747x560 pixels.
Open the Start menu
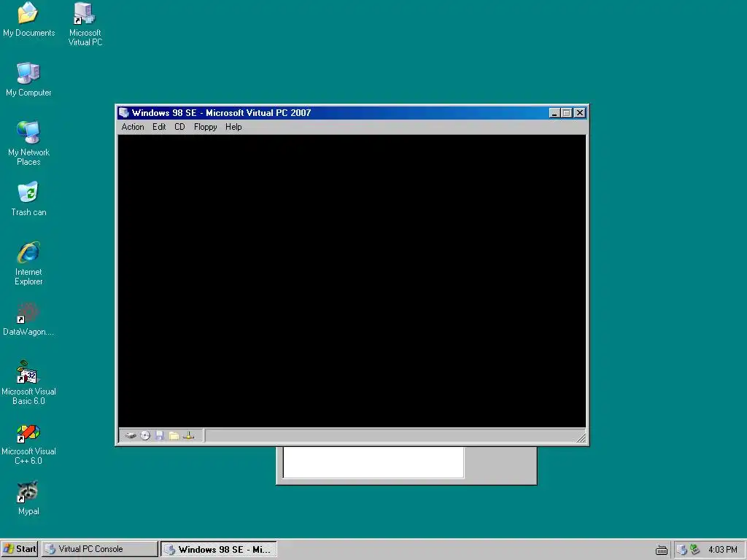tap(20, 549)
